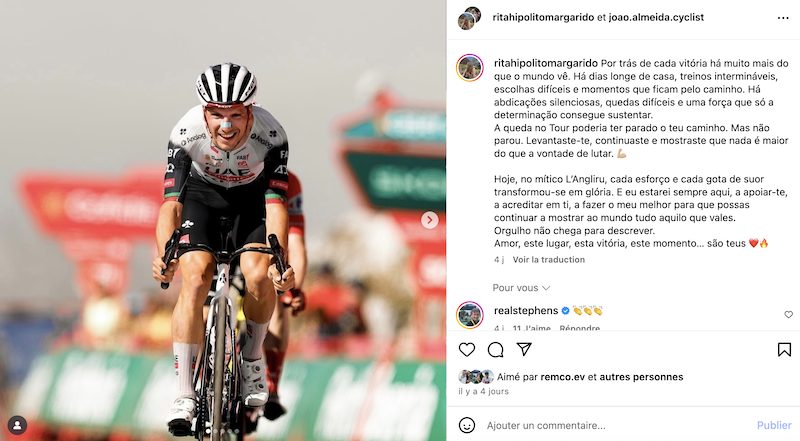This screenshot has width=800, height=441.
Task: Show tagged people icon on photo
Action: click(x=17, y=425)
